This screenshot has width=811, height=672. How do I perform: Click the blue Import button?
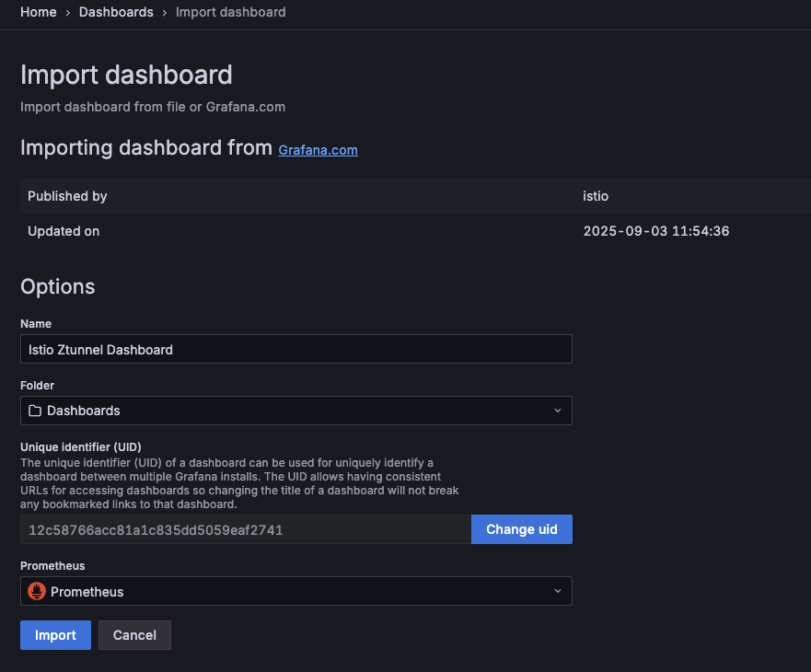[55, 635]
